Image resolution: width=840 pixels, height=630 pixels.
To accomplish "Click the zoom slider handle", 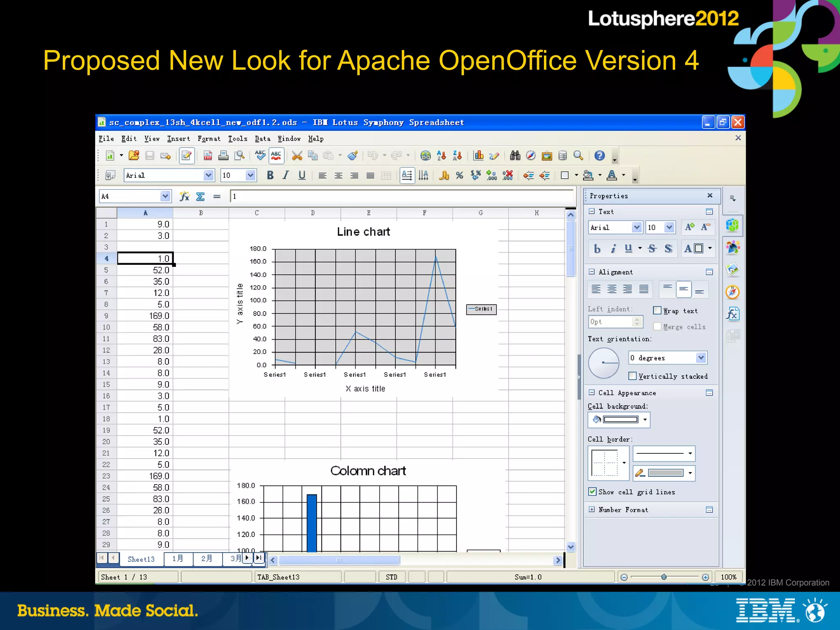I will click(x=664, y=577).
